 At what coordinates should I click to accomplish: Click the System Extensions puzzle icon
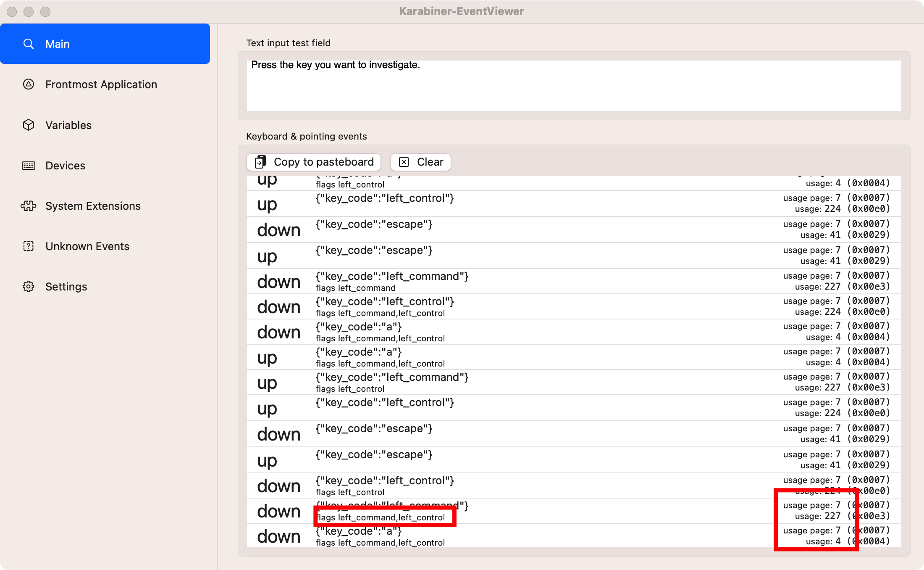[29, 206]
